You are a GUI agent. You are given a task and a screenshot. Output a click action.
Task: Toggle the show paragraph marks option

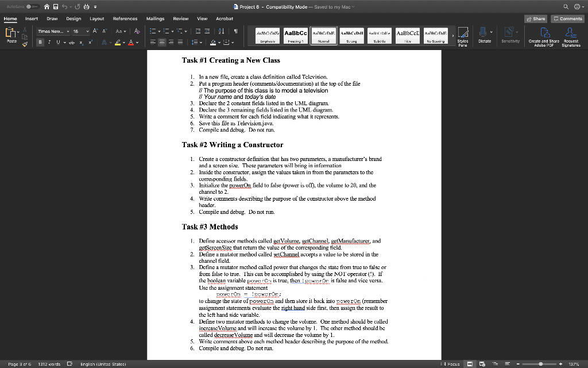pos(236,31)
